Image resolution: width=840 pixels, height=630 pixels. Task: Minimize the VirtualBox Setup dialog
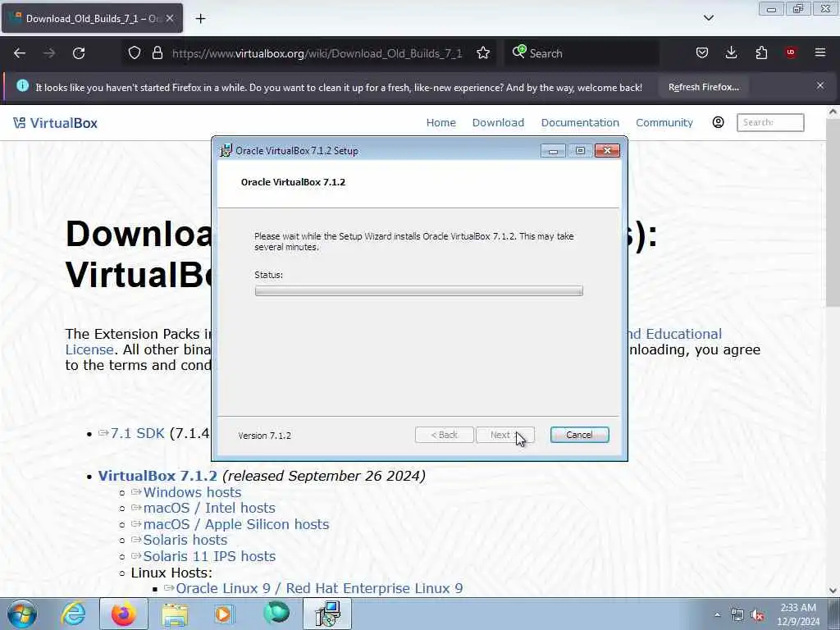pos(553,151)
